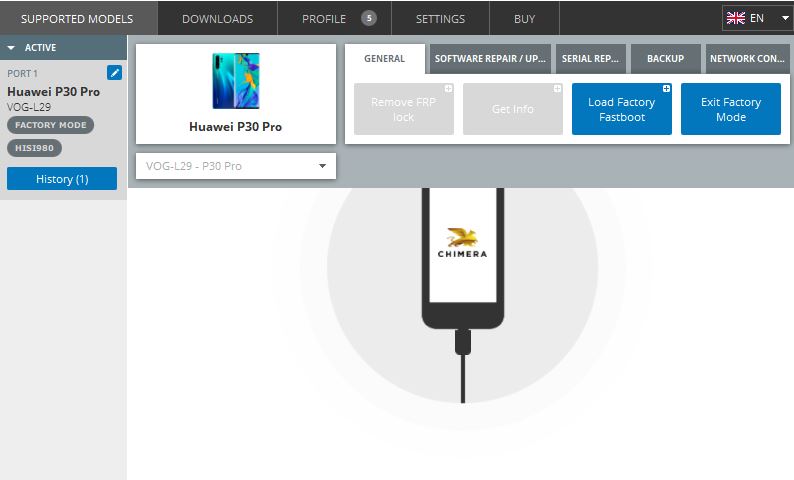Image resolution: width=794 pixels, height=480 pixels.
Task: Click the profile notification badge showing 5
Action: [369, 18]
